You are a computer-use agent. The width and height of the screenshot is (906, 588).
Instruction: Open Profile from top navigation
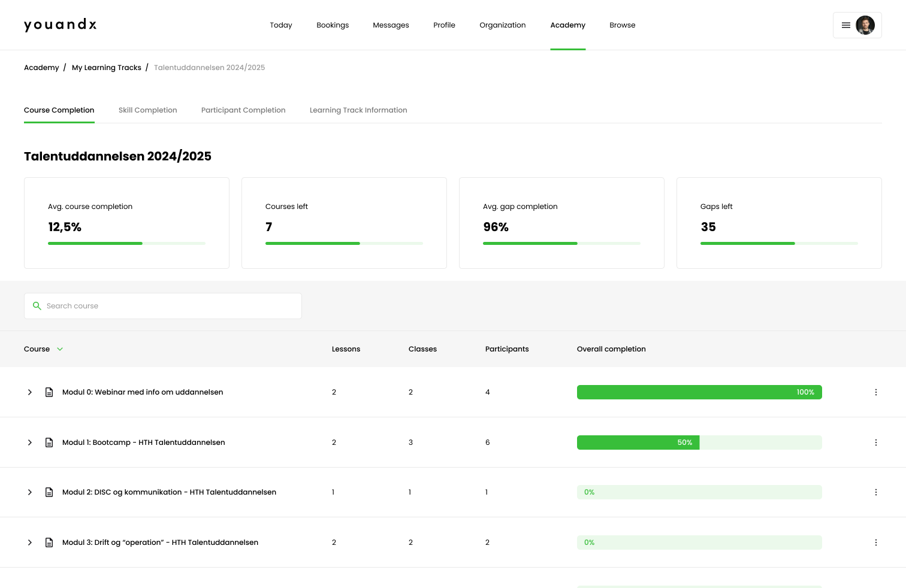click(x=444, y=25)
